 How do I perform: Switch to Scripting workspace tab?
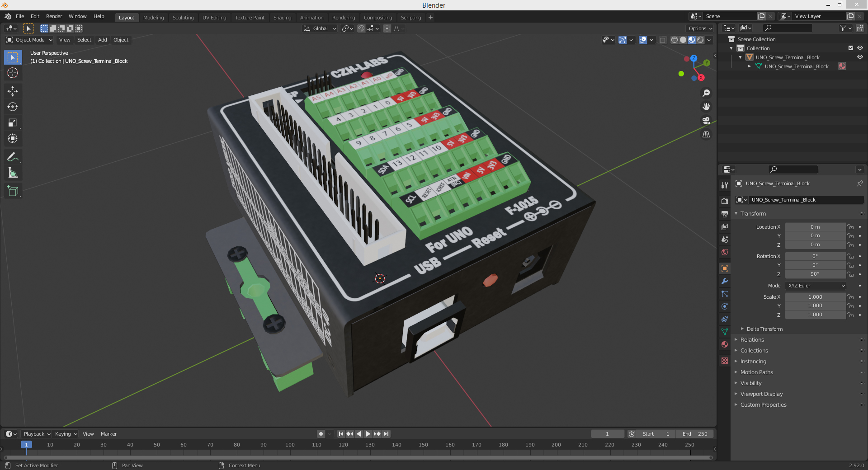410,18
